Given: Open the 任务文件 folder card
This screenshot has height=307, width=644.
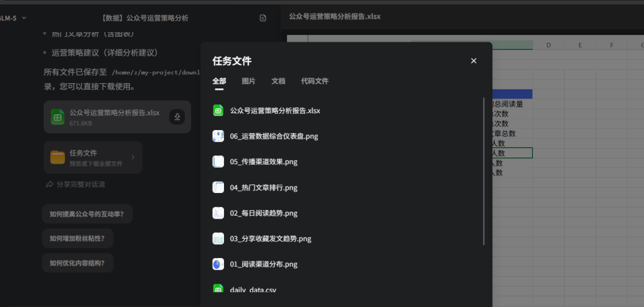Looking at the screenshot, I should tap(93, 158).
